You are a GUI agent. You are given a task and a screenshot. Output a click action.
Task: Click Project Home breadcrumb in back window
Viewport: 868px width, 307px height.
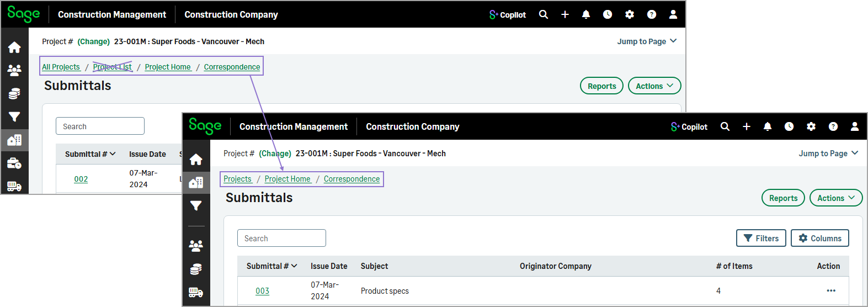[x=168, y=67]
